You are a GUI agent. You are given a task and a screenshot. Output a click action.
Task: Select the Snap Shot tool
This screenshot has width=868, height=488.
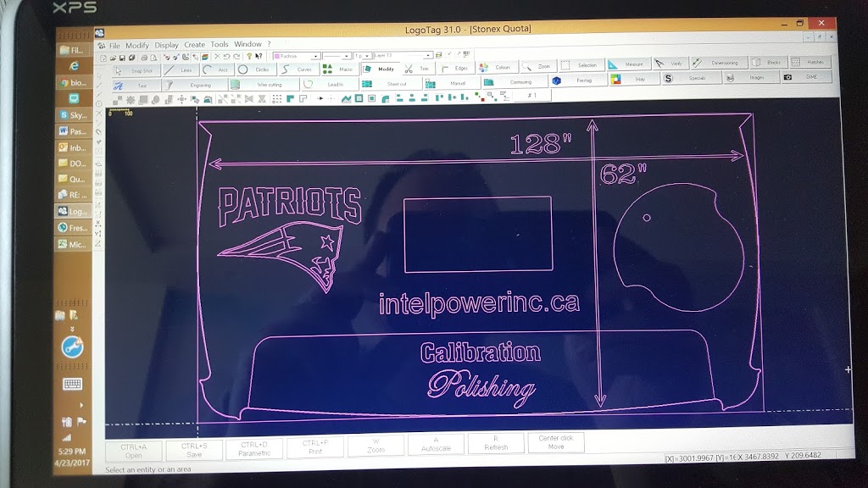coord(136,71)
